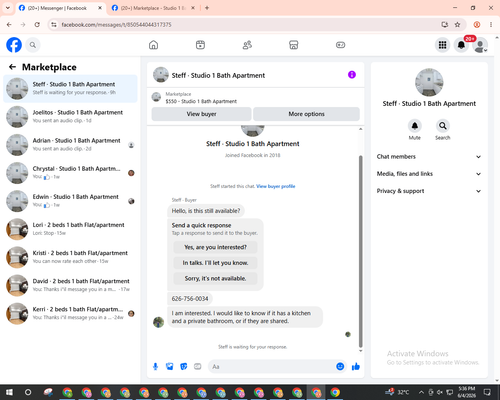The width and height of the screenshot is (500, 400).
Task: Bookmark this page with the star
Action: coord(457,25)
